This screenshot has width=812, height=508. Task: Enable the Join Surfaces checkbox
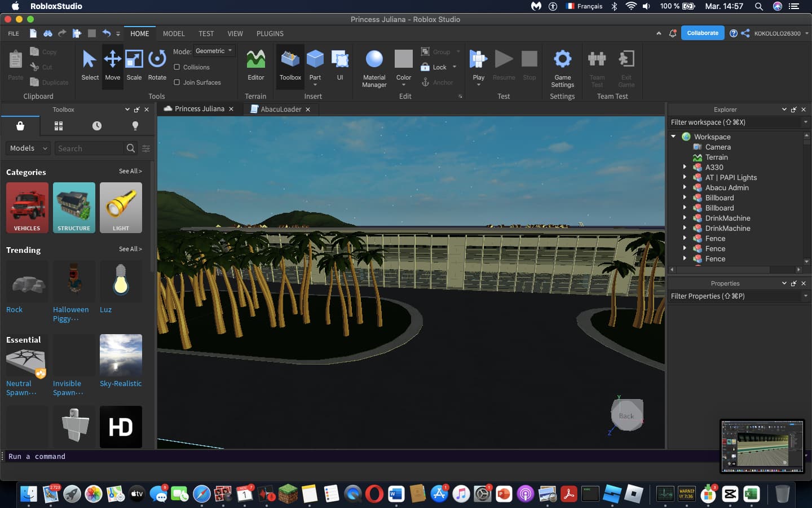[x=176, y=82]
